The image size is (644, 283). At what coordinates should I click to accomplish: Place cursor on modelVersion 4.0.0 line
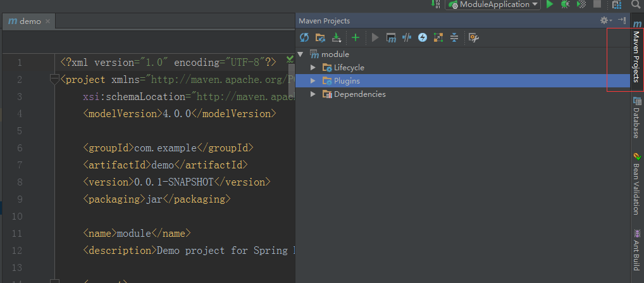point(180,114)
